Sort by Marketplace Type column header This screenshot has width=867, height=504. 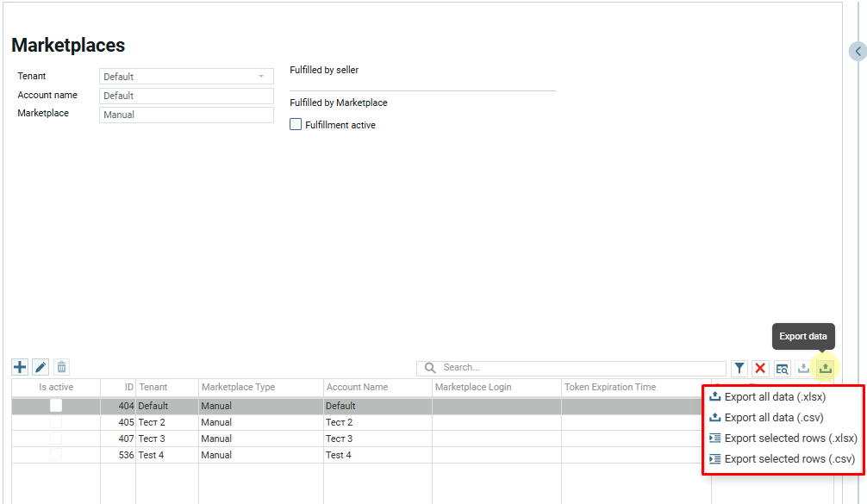[x=239, y=388]
